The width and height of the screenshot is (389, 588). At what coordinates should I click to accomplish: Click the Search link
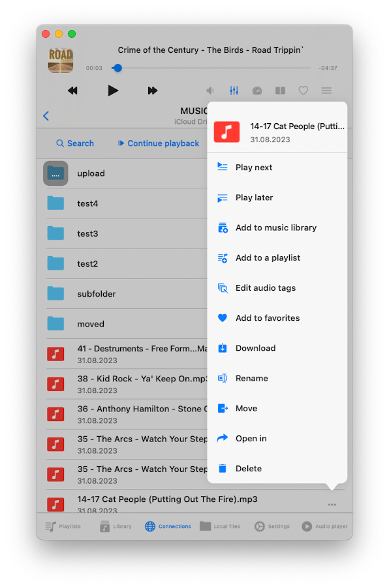click(x=75, y=143)
